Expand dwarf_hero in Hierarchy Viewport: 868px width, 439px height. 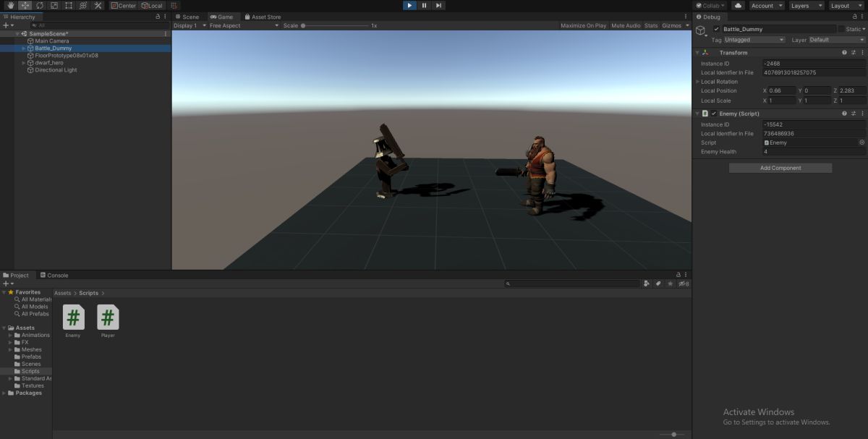(x=24, y=63)
